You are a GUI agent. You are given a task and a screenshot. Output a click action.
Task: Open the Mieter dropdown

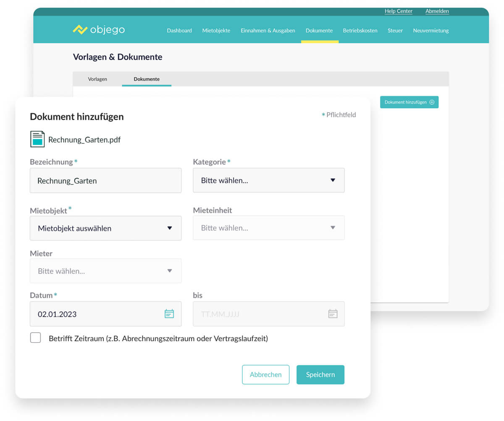click(105, 271)
